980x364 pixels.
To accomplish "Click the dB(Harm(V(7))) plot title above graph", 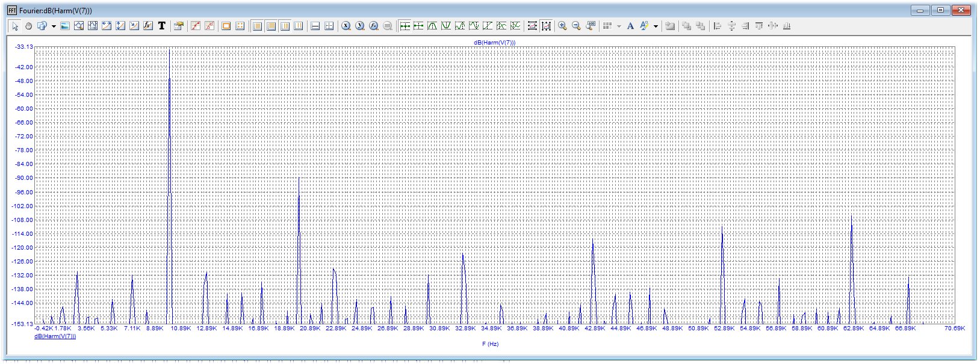I will 494,43.
